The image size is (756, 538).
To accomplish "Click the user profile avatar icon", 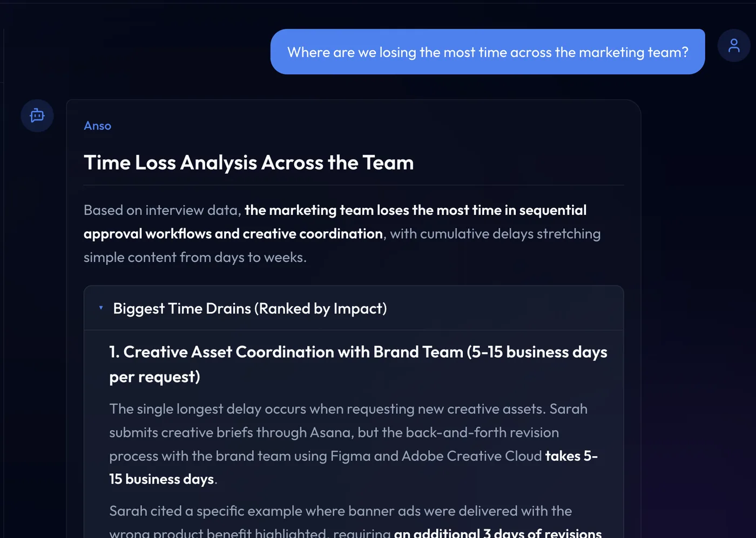I will (733, 45).
